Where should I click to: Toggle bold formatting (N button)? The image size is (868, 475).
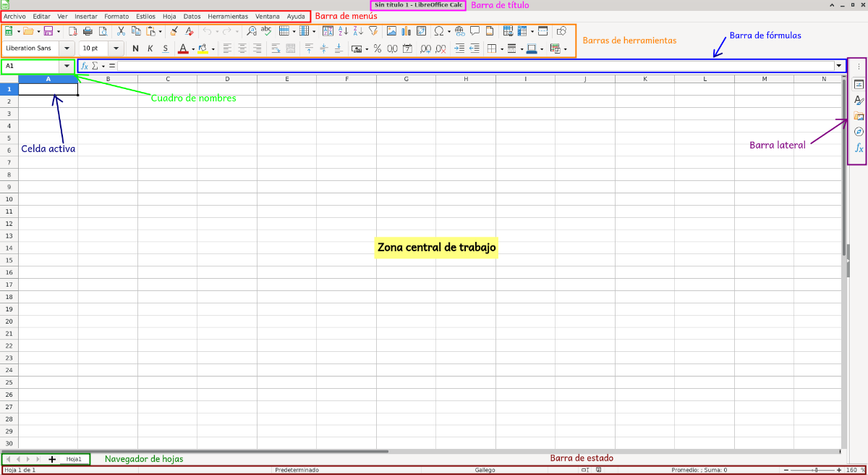(135, 49)
